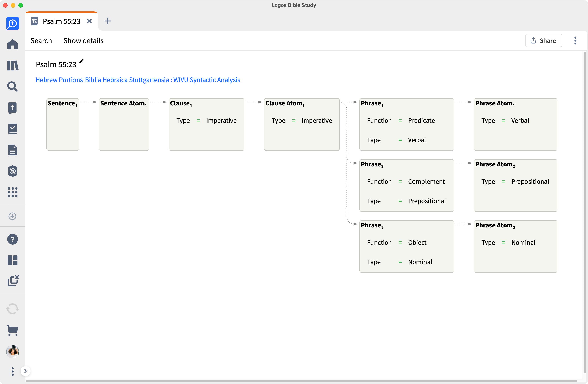This screenshot has width=588, height=384.
Task: Open the Bible book icon in sidebar
Action: 13,108
